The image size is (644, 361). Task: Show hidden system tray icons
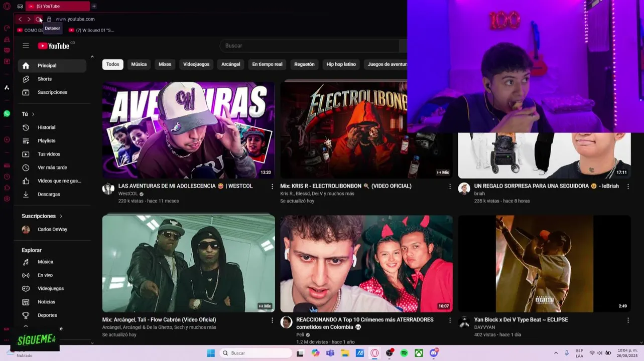click(556, 353)
